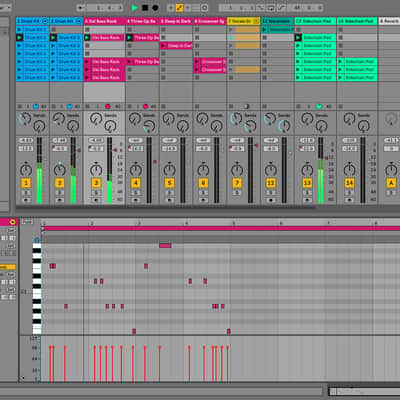This screenshot has height=400, width=400.
Task: Select the 1 Drum Kit track header
Action: 32,21
